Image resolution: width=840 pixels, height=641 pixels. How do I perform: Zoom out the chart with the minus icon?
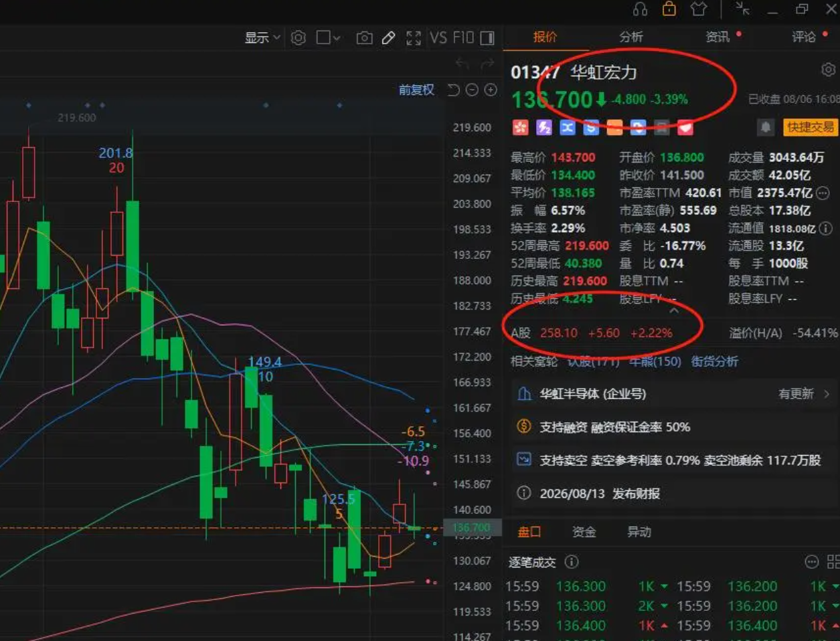click(472, 90)
